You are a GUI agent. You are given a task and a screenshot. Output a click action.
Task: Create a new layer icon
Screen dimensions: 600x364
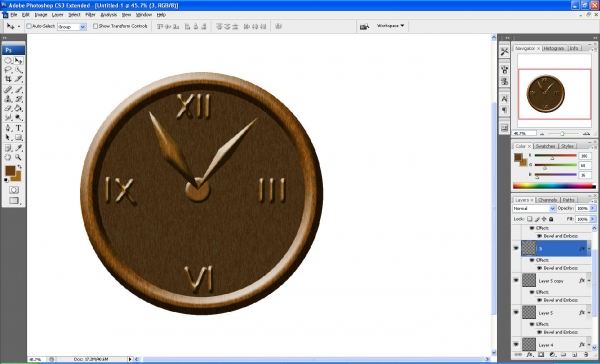(575, 355)
